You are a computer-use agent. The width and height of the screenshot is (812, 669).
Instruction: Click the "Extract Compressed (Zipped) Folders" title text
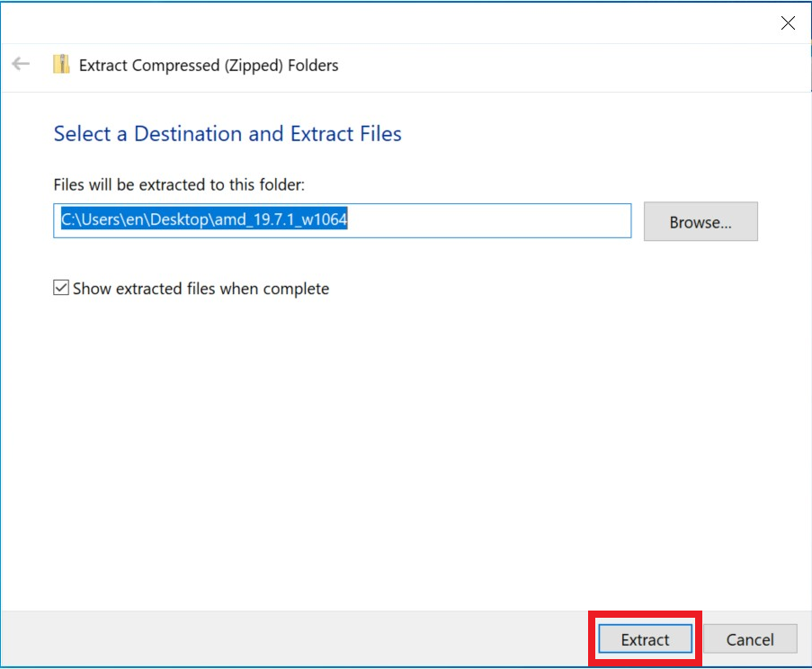tap(209, 65)
